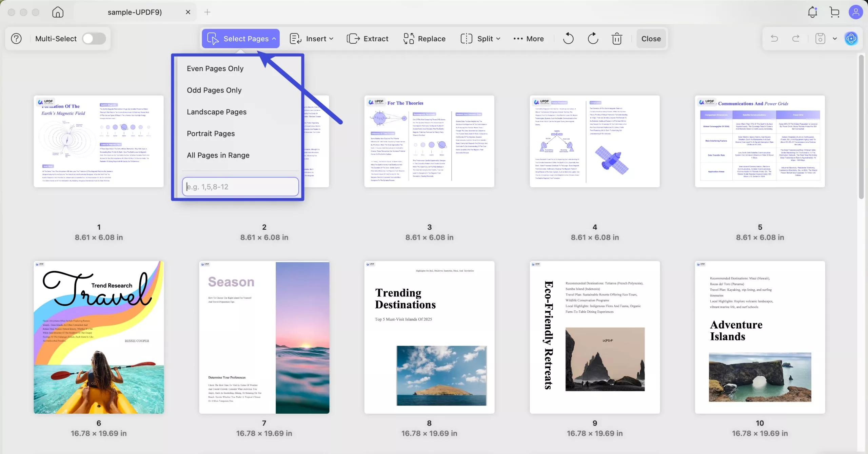Click the user account avatar
This screenshot has width=868, height=454.
855,12
